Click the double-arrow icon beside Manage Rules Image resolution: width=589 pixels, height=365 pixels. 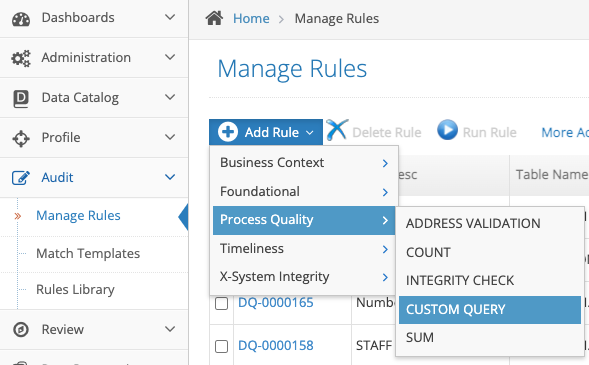coord(18,216)
